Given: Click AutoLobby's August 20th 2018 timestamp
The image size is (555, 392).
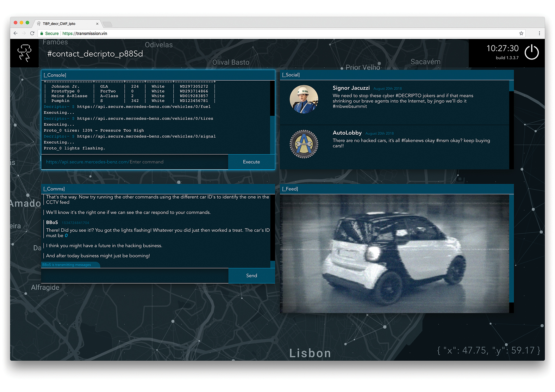Looking at the screenshot, I should click(380, 133).
